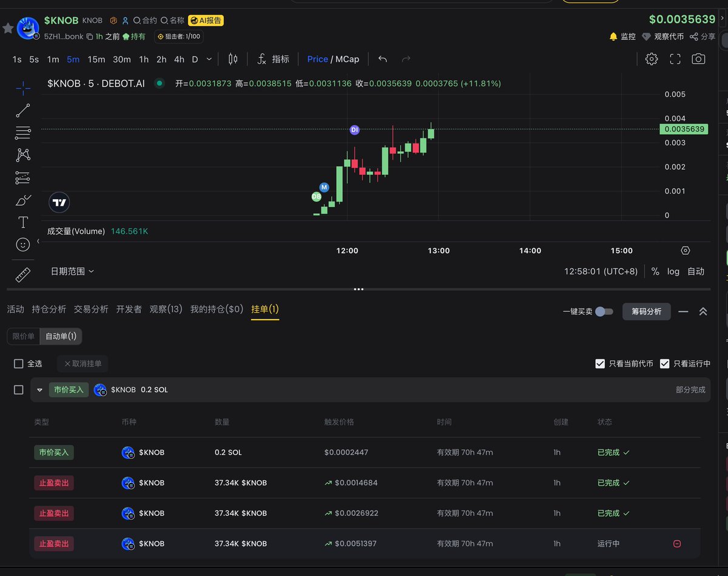Select the ruler measure tool
This screenshot has height=576, width=728.
pos(23,275)
